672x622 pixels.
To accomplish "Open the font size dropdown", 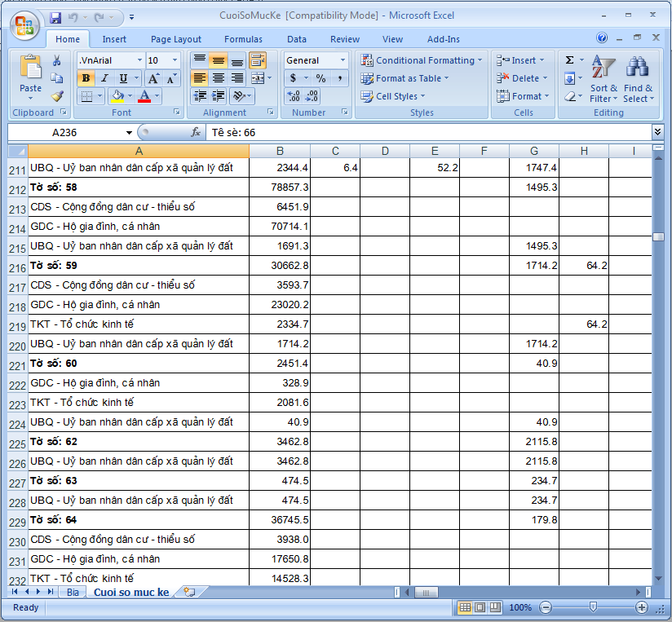I will (175, 60).
